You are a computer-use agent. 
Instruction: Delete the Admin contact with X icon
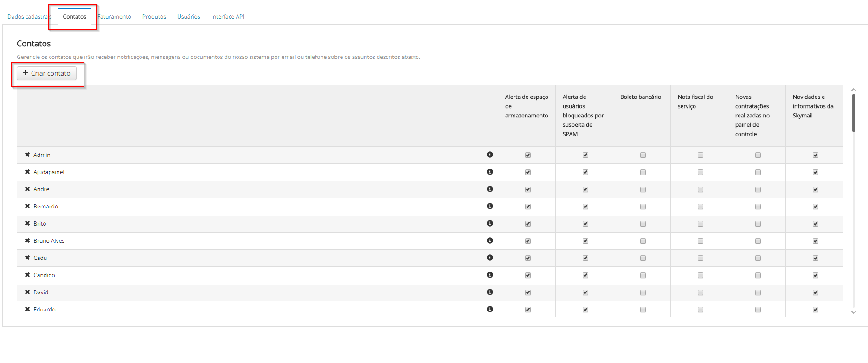(x=27, y=155)
